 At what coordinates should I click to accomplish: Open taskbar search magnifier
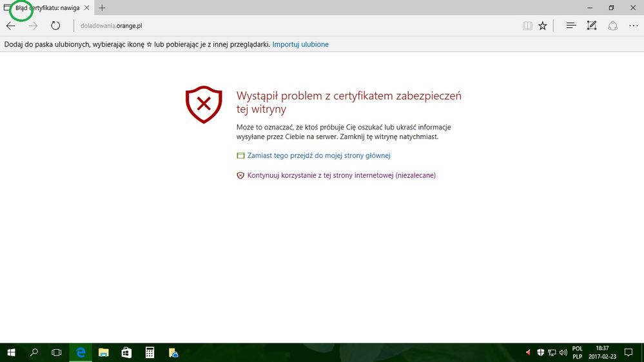pos(34,352)
